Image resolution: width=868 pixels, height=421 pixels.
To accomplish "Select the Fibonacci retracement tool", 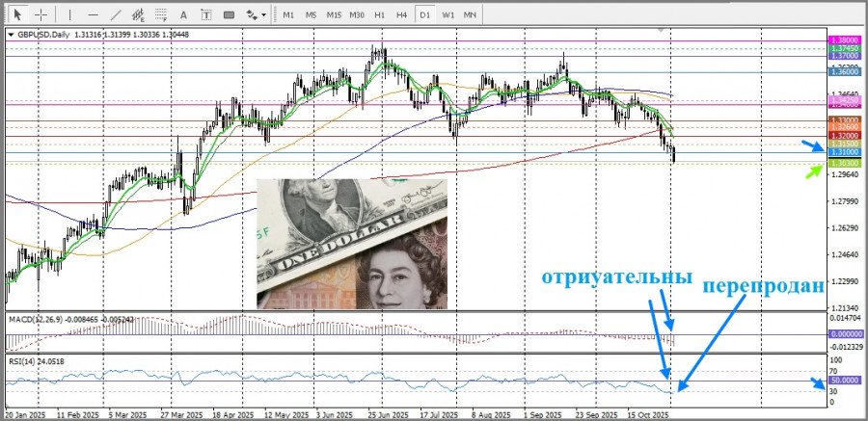I will (x=161, y=15).
